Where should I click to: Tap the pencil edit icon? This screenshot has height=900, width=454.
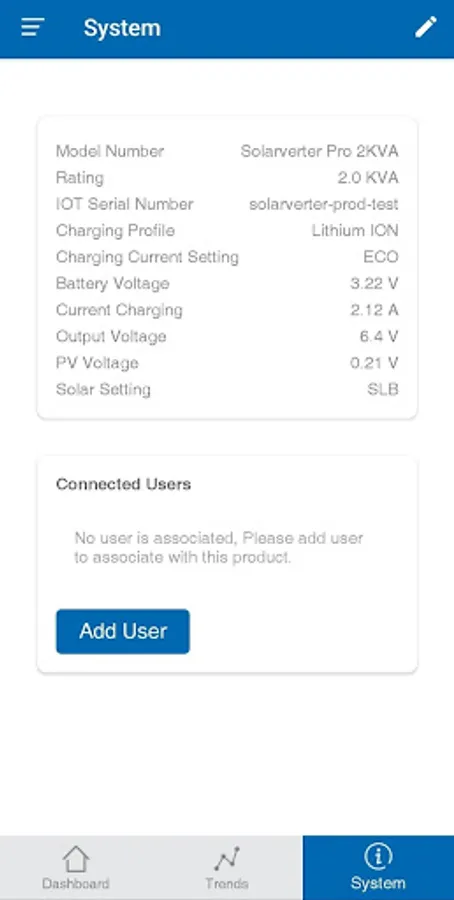426,27
